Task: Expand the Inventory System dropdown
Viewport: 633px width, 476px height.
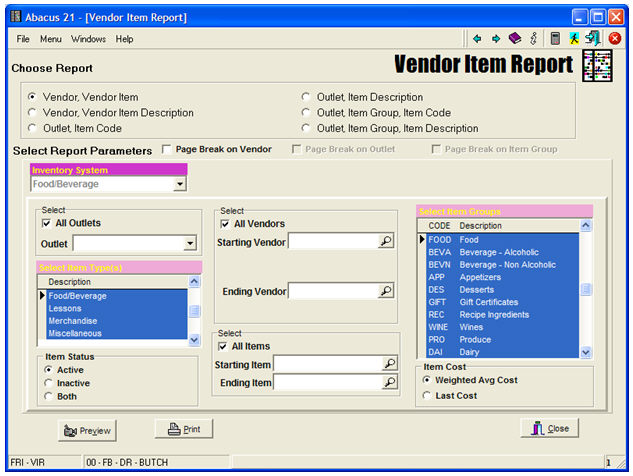Action: click(x=180, y=184)
